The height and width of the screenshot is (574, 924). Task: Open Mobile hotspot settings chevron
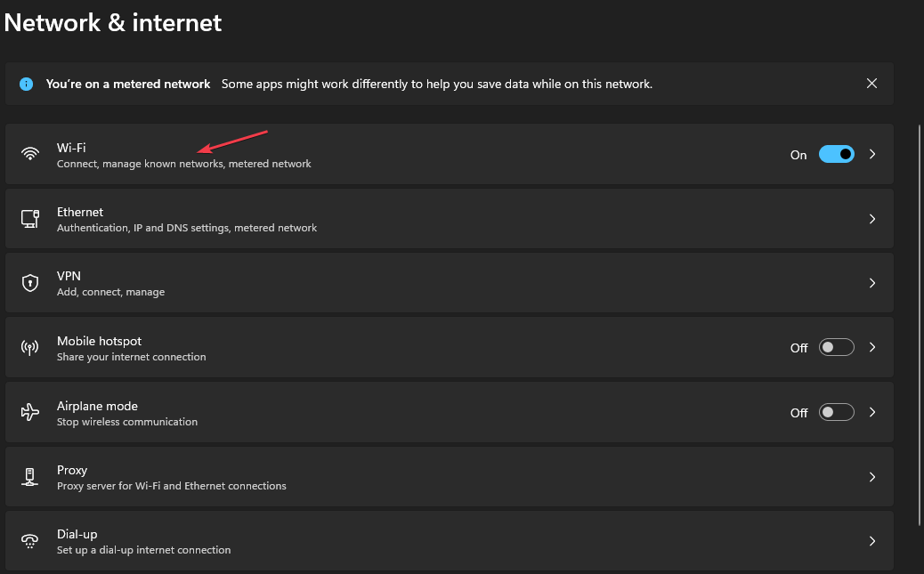click(x=872, y=348)
